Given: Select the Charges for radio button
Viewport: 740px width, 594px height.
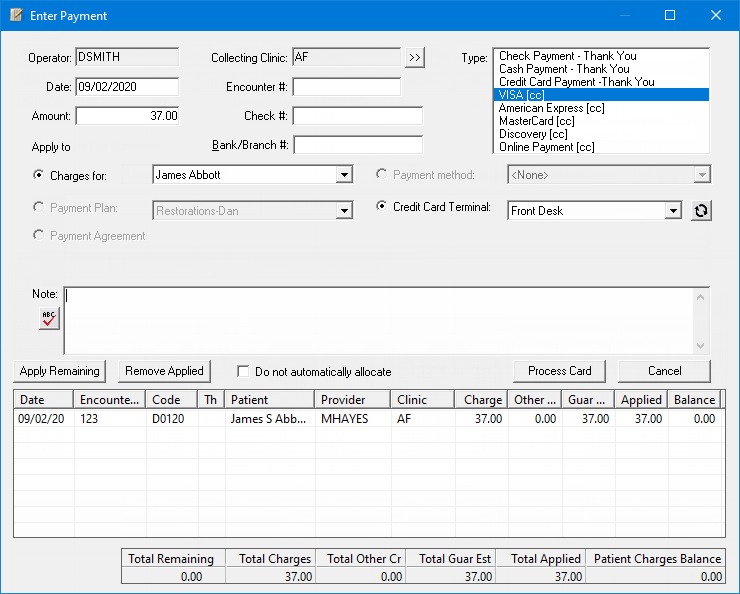Looking at the screenshot, I should pyautogui.click(x=40, y=175).
